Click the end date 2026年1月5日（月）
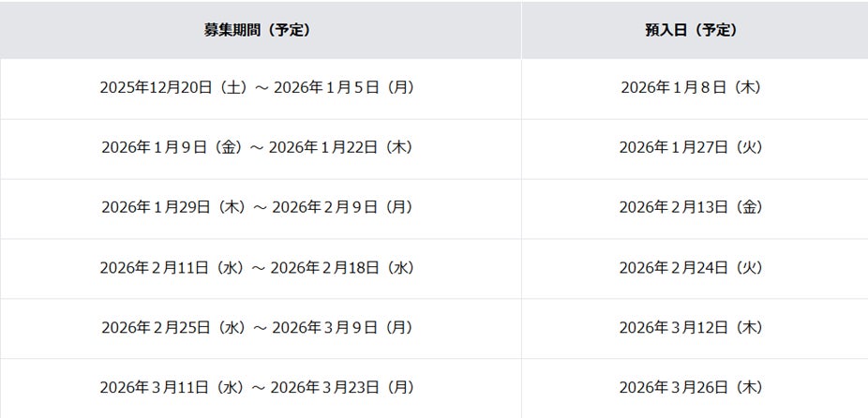This screenshot has height=418, width=868. [x=344, y=88]
